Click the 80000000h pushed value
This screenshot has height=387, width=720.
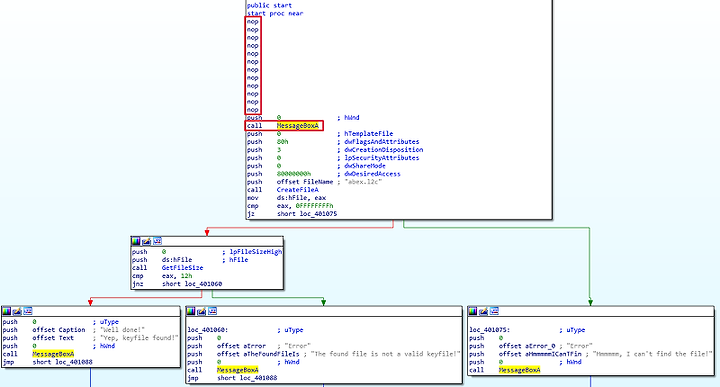point(294,174)
